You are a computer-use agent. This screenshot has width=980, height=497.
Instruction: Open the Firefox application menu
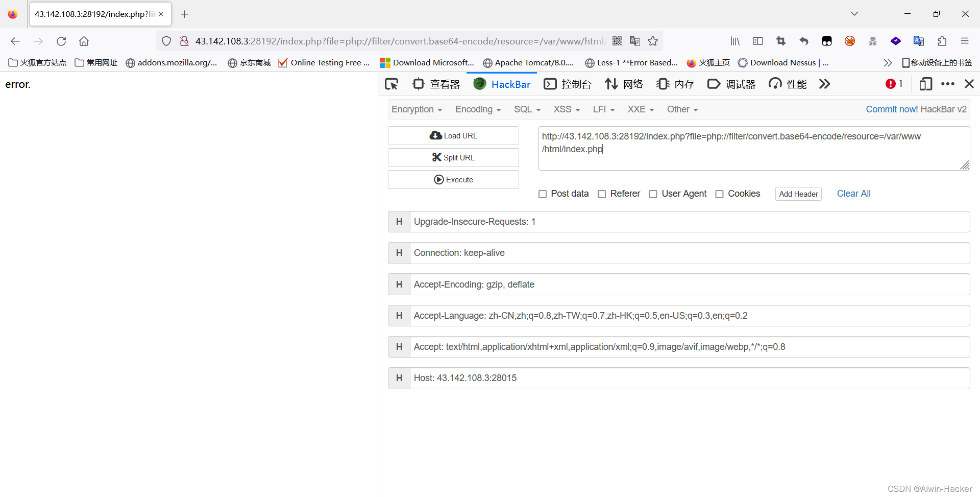coord(965,41)
